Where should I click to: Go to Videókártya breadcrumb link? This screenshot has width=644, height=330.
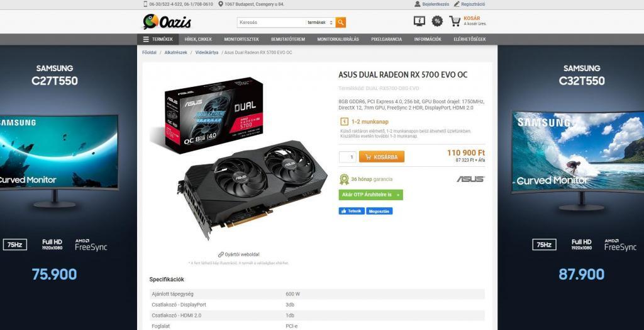coord(206,53)
